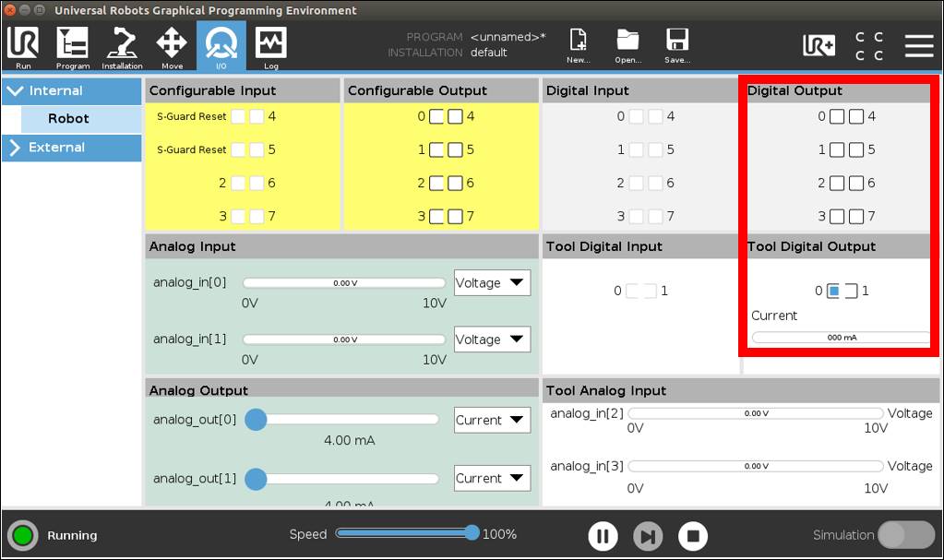Close the window with red button
The image size is (944, 560).
(9, 9)
